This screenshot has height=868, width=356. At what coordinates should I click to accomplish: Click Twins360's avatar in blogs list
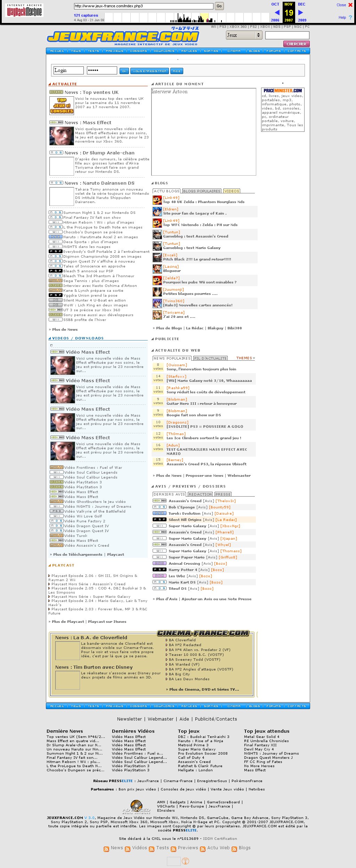[157, 303]
